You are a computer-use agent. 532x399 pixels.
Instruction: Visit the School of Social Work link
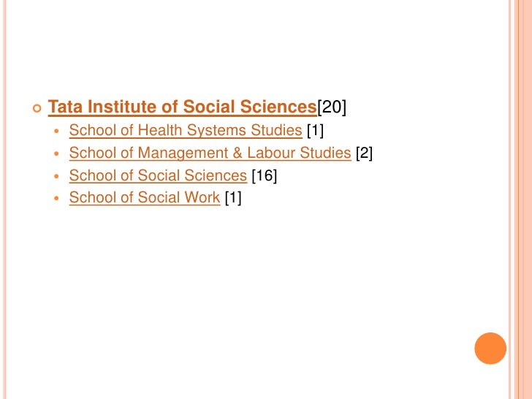coord(145,197)
